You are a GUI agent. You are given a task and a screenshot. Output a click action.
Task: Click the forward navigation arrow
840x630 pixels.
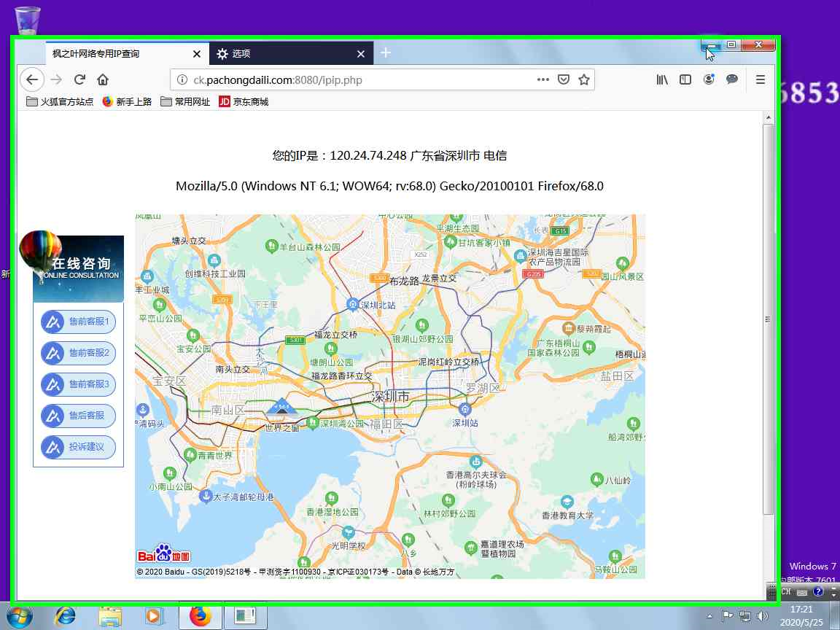click(56, 79)
